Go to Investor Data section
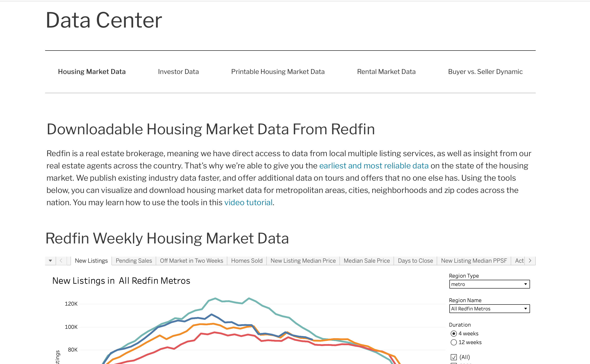590x364 pixels. click(x=178, y=72)
